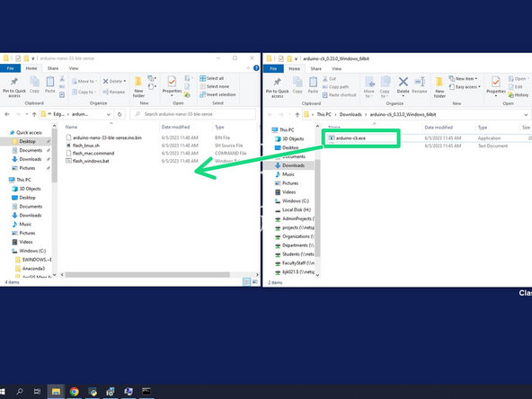
Task: Click Rename in right window ribbon
Action: click(x=420, y=85)
